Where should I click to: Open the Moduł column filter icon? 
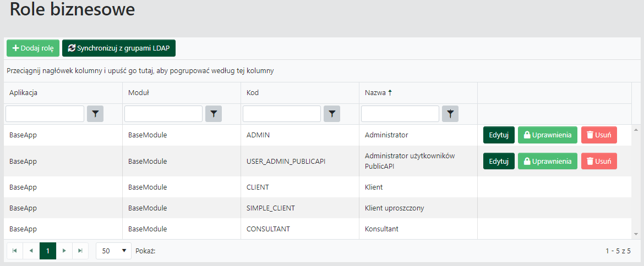214,114
